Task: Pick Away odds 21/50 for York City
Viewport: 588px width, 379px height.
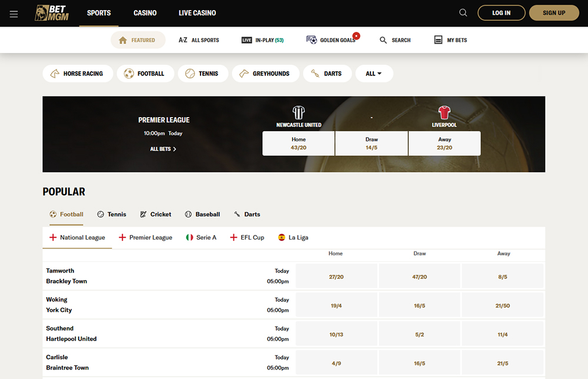Action: (x=503, y=305)
